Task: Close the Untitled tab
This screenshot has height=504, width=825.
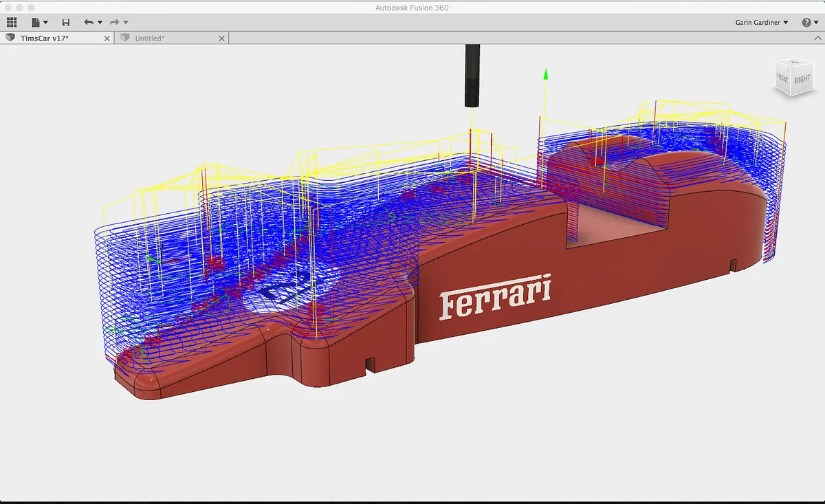Action: (x=221, y=39)
